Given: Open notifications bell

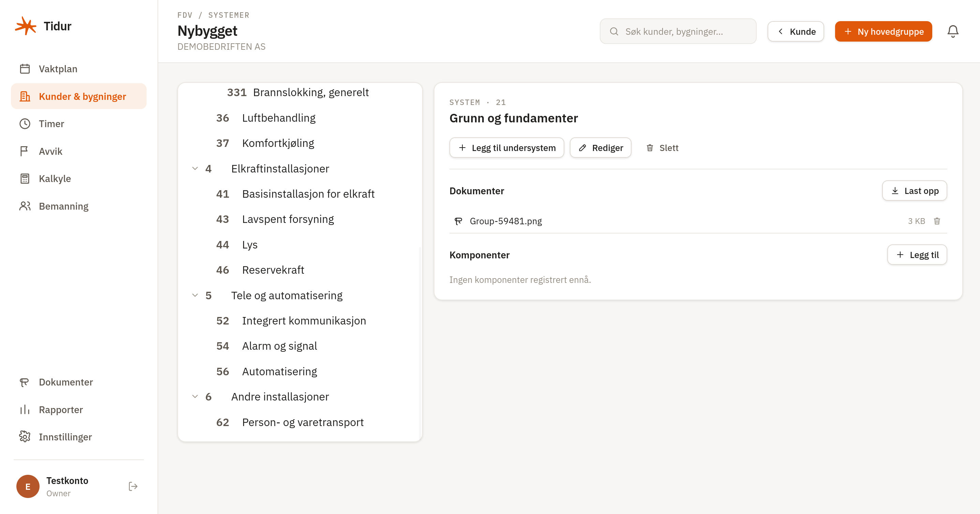Looking at the screenshot, I should coord(953,31).
